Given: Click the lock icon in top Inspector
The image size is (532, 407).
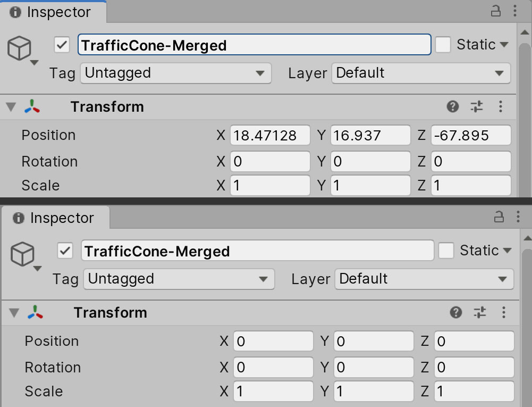Looking at the screenshot, I should coord(495,11).
